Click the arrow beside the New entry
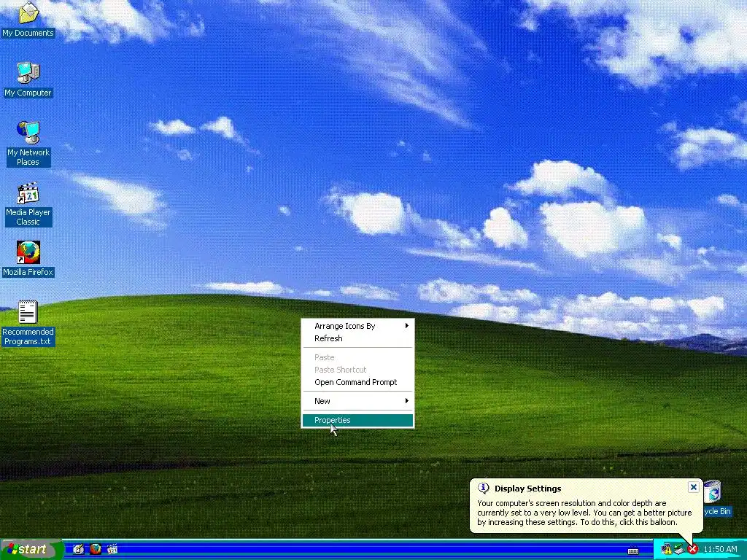Image resolution: width=747 pixels, height=560 pixels. coord(407,401)
